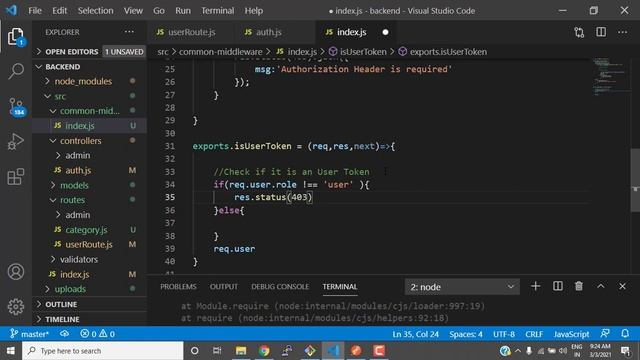
Task: Open File Explorer from the taskbar
Action: 241,351
